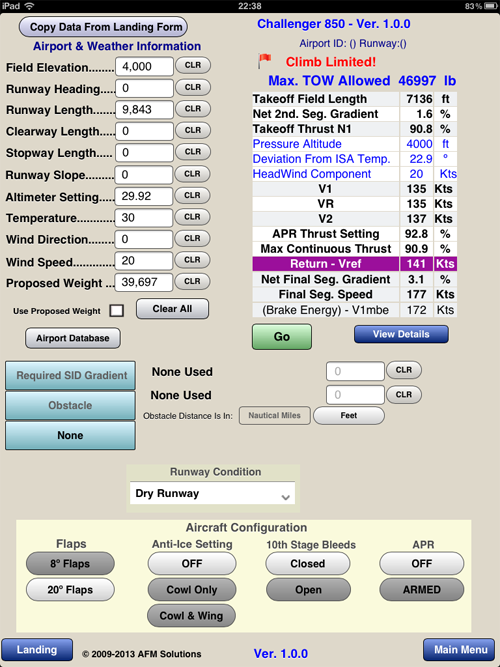Set Anti-Ice to Cowl & Wing

pyautogui.click(x=191, y=616)
